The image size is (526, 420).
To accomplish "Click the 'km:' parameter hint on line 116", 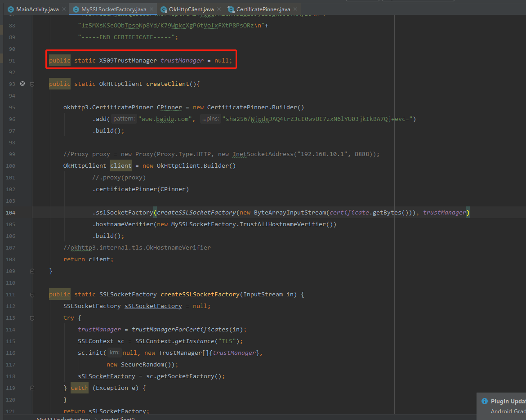I will (x=114, y=353).
